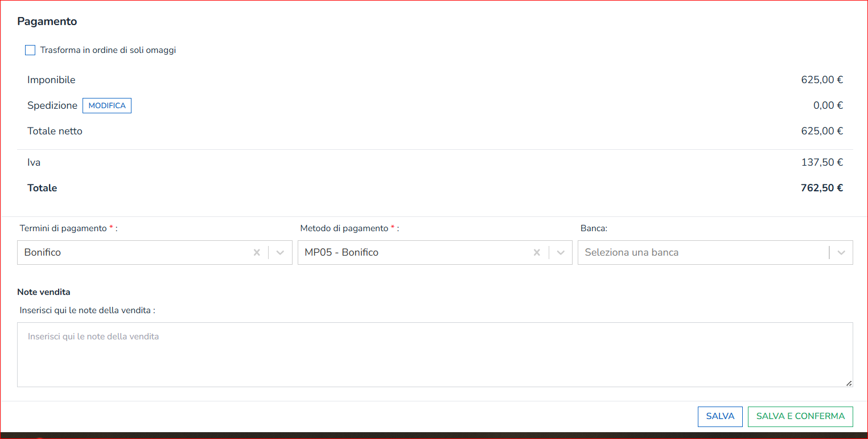Expand the Termini di pagamento chevron
868x439 pixels.
tap(280, 253)
